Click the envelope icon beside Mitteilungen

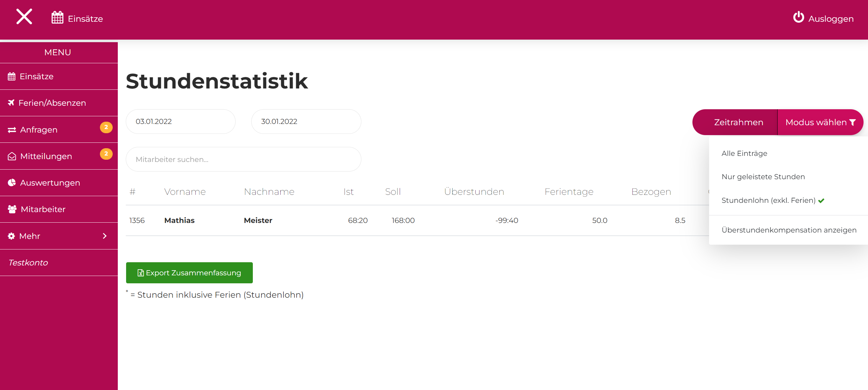(x=12, y=157)
